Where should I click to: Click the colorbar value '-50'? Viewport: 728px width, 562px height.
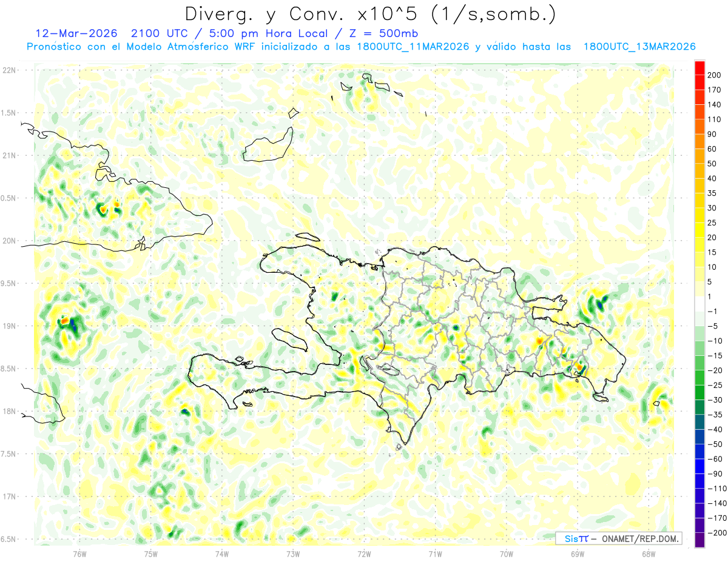pos(714,444)
